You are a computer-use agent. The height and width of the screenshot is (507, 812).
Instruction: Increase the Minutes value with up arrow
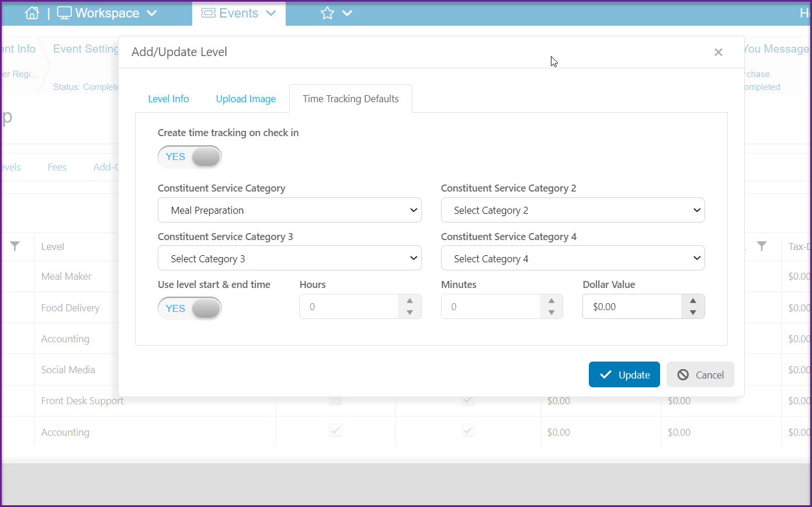pos(551,301)
